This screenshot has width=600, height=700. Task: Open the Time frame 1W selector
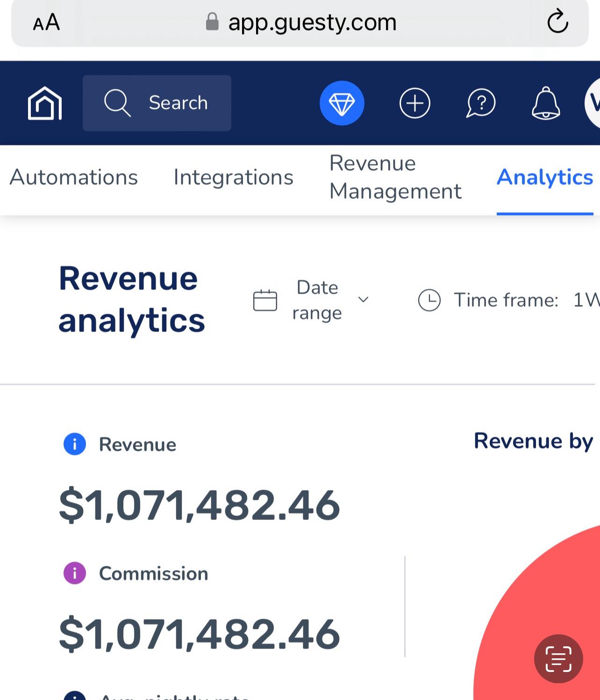585,300
